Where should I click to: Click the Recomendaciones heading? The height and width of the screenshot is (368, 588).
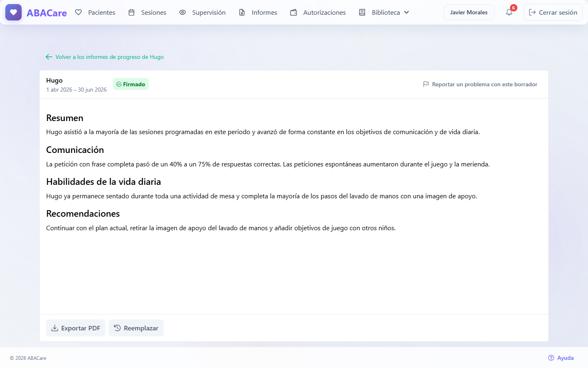(83, 213)
